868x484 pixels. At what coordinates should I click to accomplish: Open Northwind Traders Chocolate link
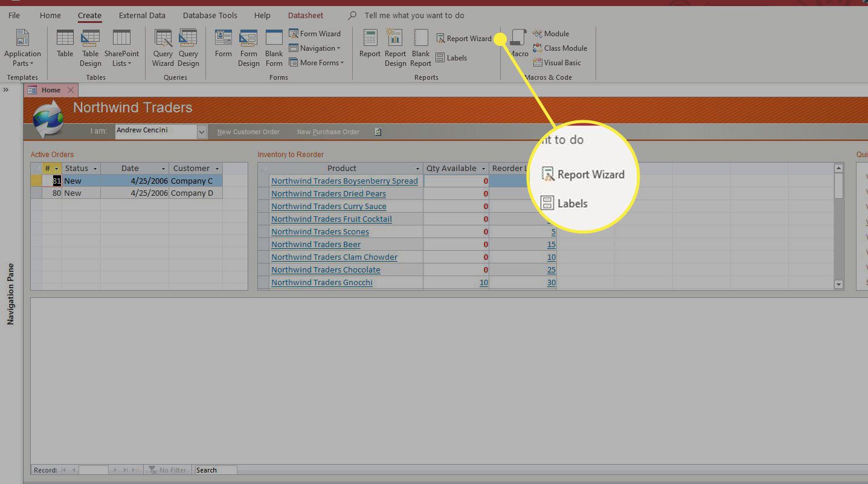point(326,269)
